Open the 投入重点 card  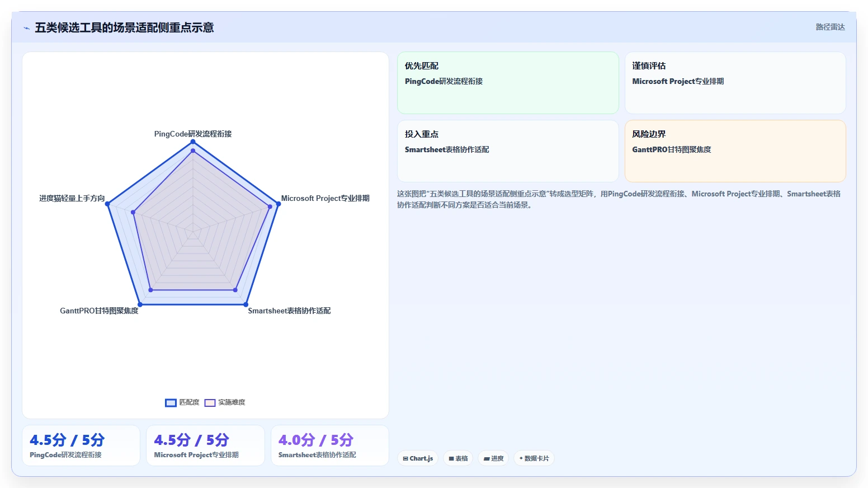click(508, 151)
